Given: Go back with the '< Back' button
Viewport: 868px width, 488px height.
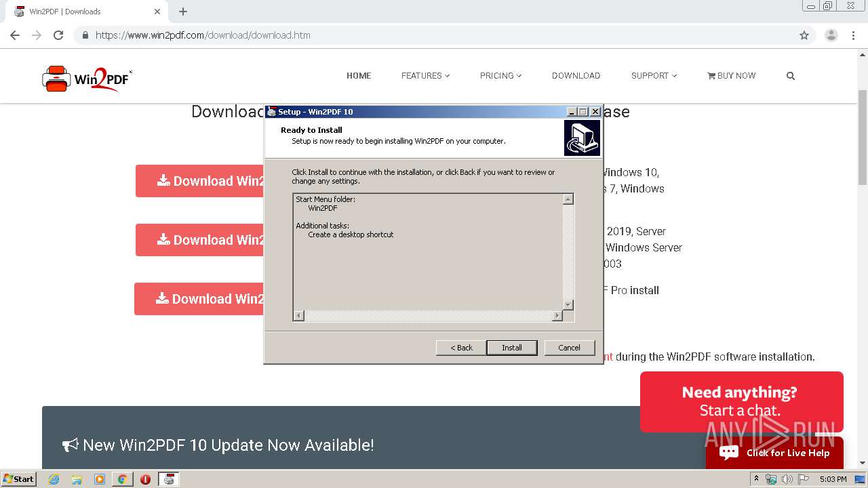Looking at the screenshot, I should pyautogui.click(x=461, y=348).
